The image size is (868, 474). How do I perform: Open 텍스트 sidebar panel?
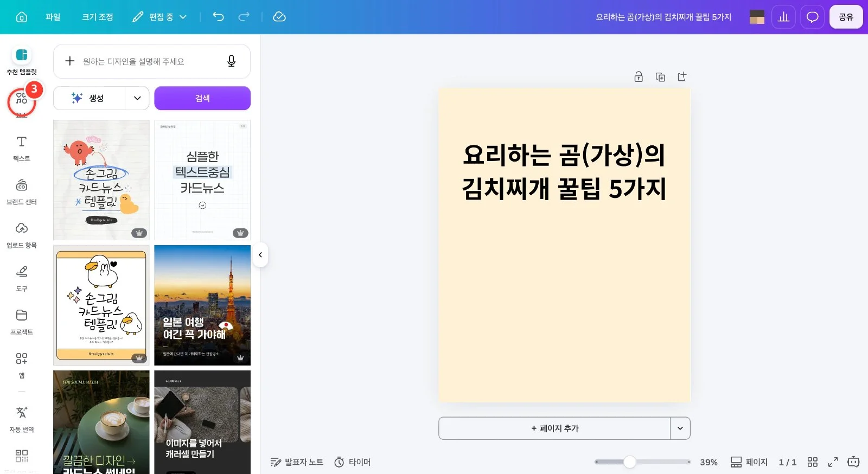22,149
